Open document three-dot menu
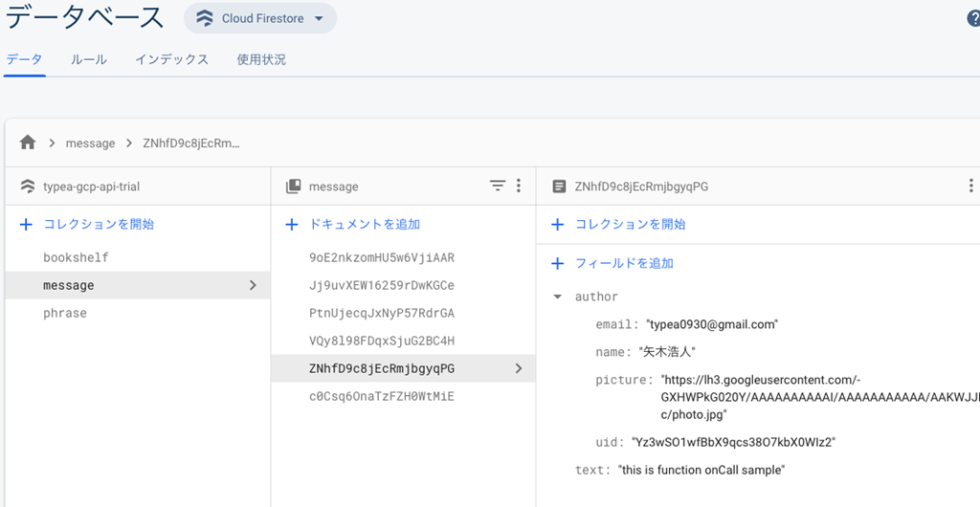This screenshot has height=507, width=980. [x=971, y=186]
